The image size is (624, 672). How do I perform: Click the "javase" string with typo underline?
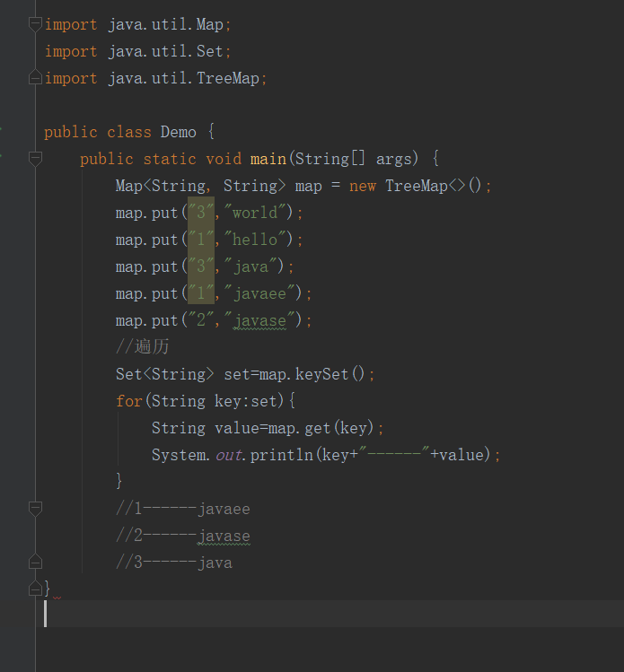[259, 320]
